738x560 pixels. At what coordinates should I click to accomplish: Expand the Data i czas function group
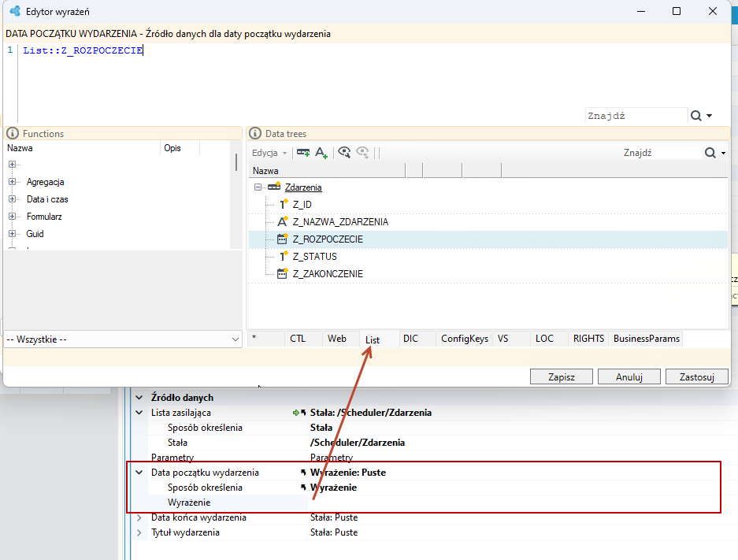(x=13, y=199)
